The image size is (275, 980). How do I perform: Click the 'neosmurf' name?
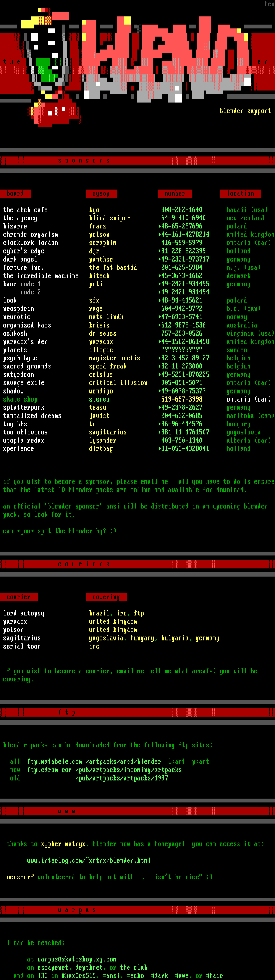(x=20, y=877)
